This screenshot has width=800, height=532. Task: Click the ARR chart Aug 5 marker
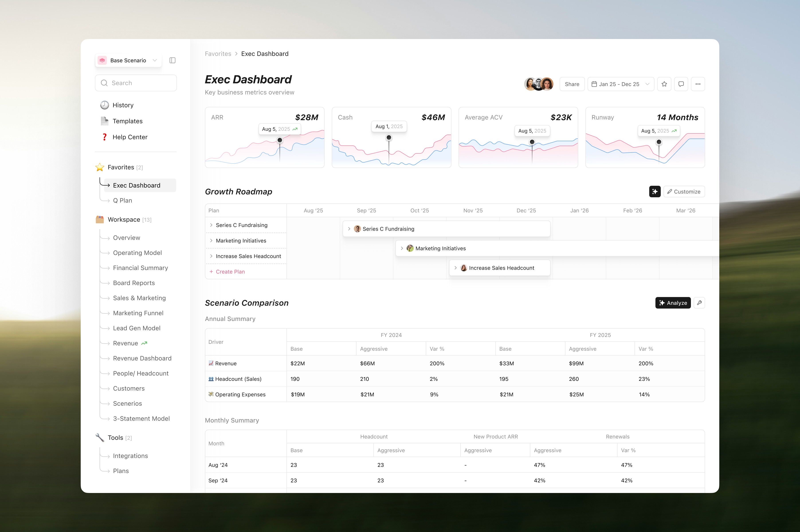[x=280, y=140]
